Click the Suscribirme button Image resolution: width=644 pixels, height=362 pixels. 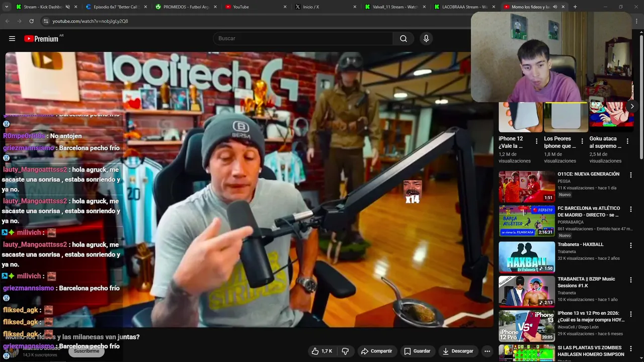[87, 351]
